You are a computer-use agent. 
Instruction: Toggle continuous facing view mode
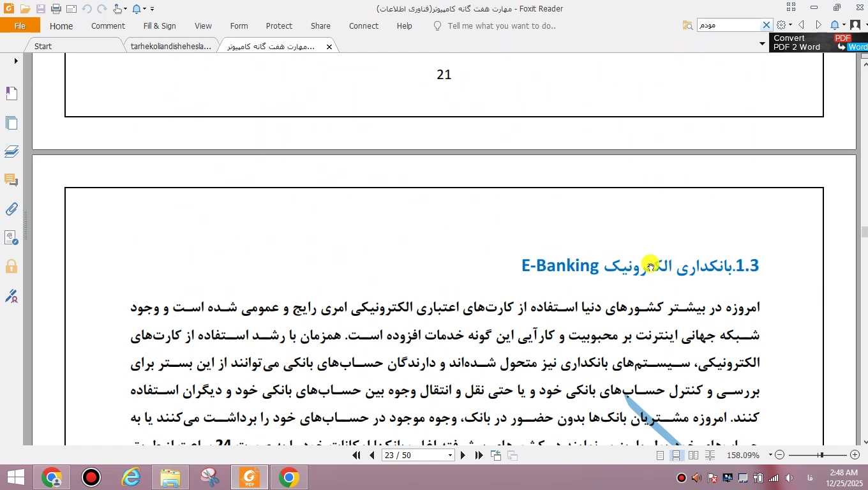pos(710,455)
